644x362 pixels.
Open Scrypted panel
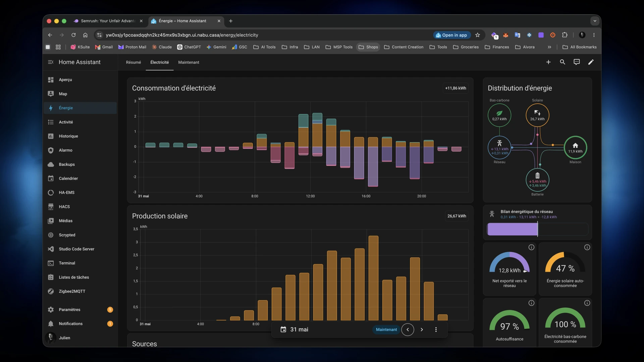tap(80, 235)
